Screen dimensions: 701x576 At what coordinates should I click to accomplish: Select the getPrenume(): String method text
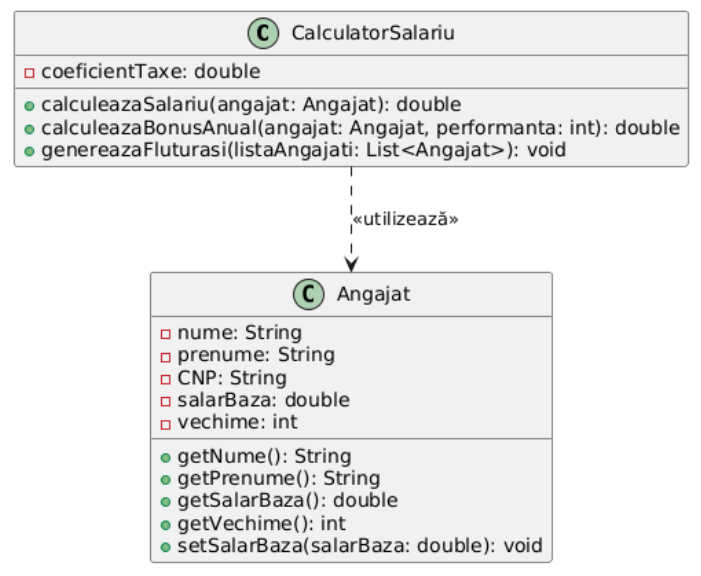[x=279, y=479]
